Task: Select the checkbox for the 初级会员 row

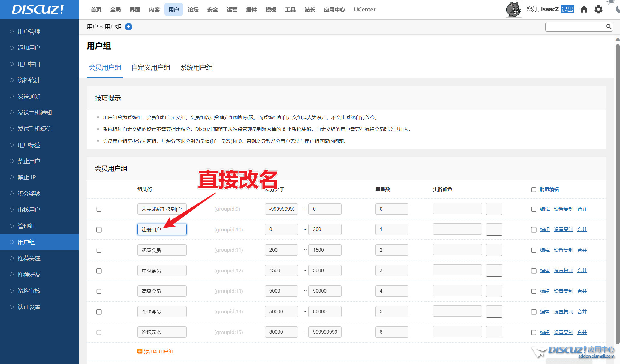Action: tap(99, 250)
